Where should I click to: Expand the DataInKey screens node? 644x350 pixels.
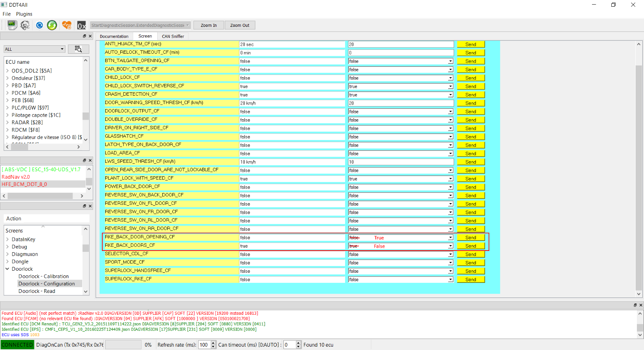click(8, 239)
